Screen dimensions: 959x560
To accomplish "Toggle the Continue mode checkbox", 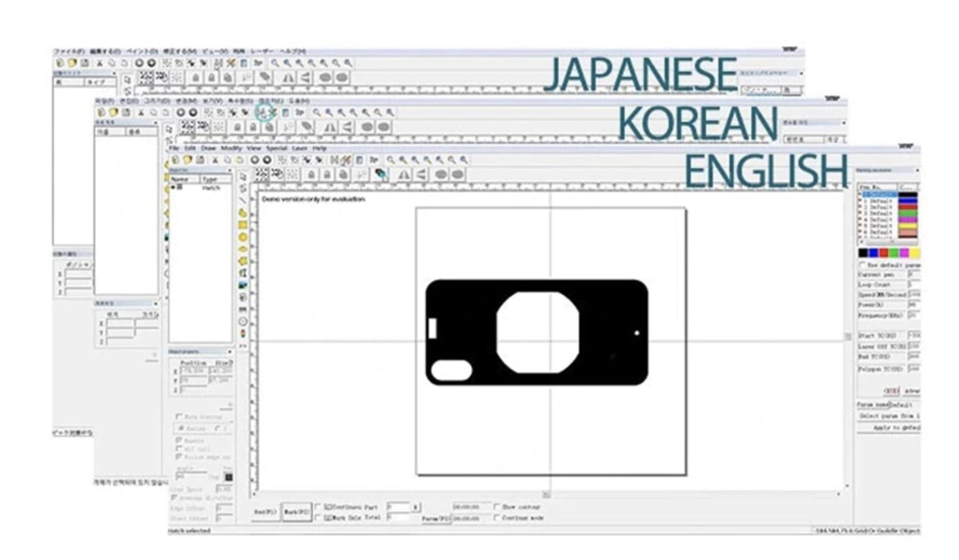I will 497,518.
